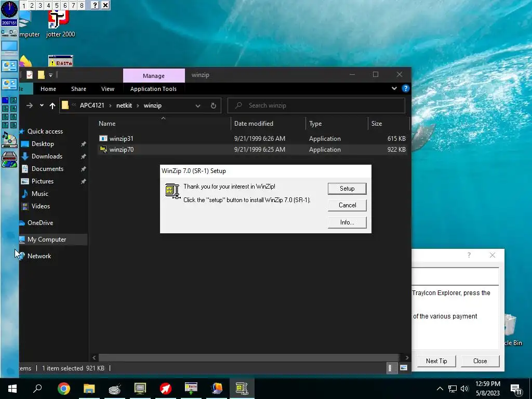Click the Properties checkmark icon in title bar

[x=30, y=75]
